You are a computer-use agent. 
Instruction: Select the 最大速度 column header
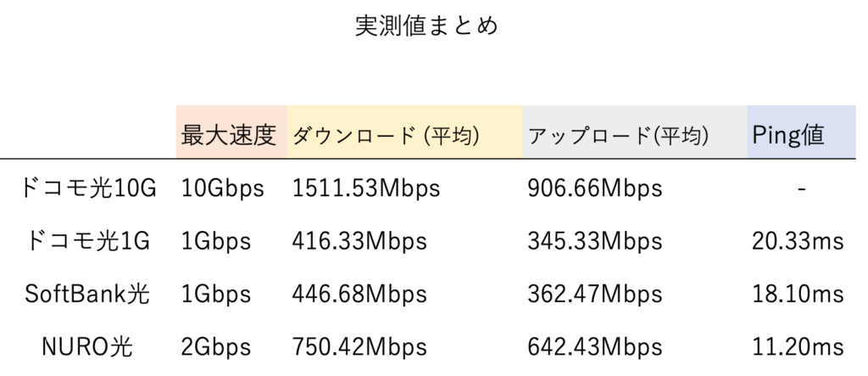pos(229,135)
